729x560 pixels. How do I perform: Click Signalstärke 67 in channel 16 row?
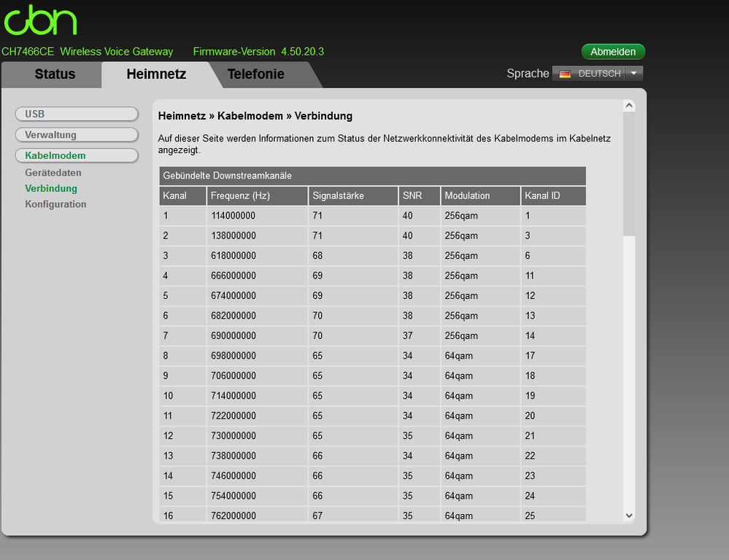point(317,516)
